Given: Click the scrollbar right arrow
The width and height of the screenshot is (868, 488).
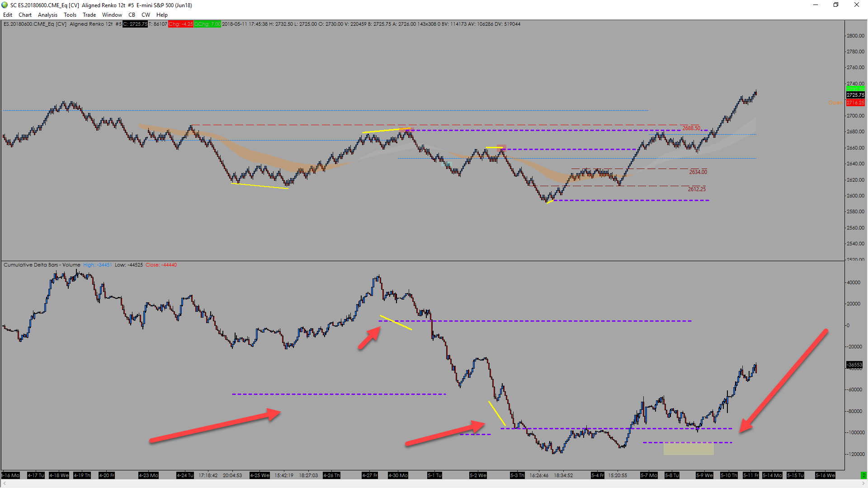Looking at the screenshot, I should pos(863,483).
